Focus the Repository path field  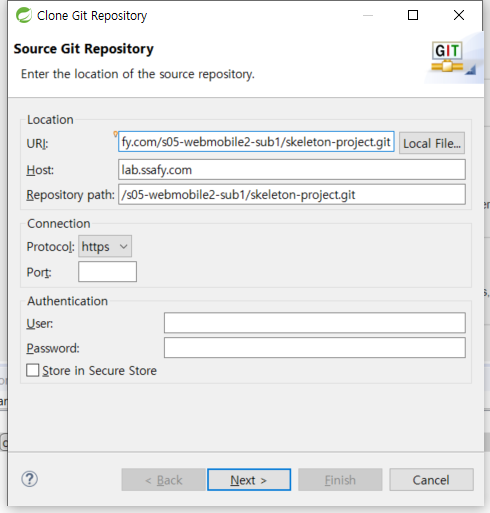[292, 194]
